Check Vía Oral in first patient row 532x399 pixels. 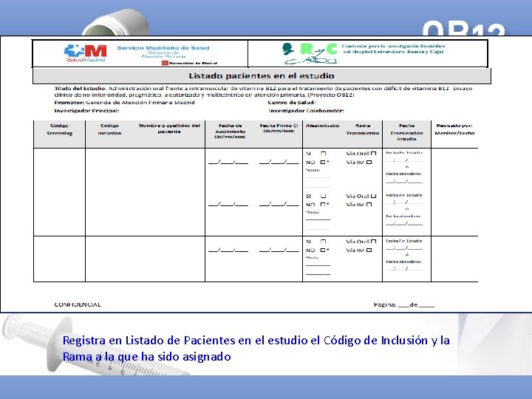(374, 154)
